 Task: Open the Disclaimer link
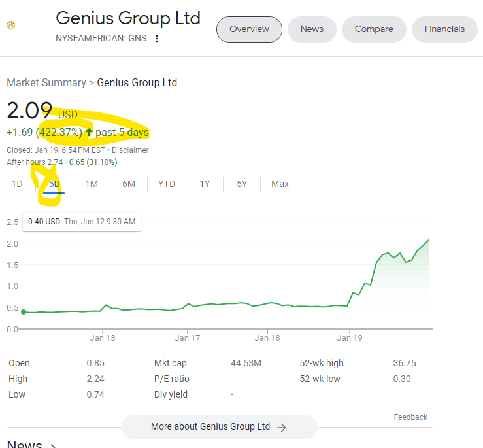[x=130, y=150]
